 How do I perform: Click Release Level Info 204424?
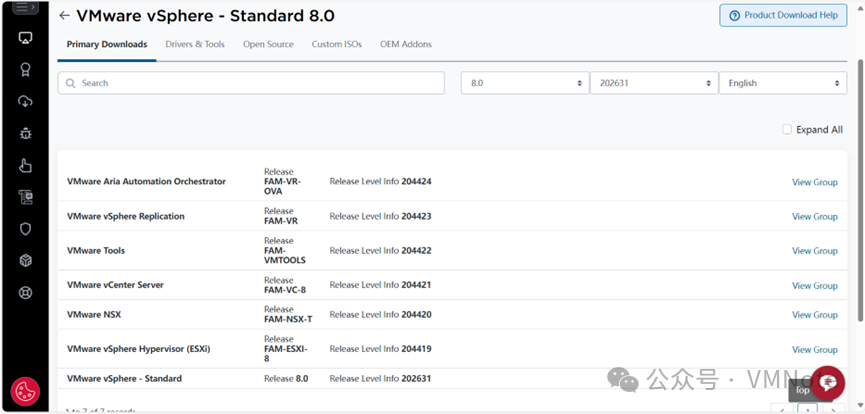pos(381,182)
